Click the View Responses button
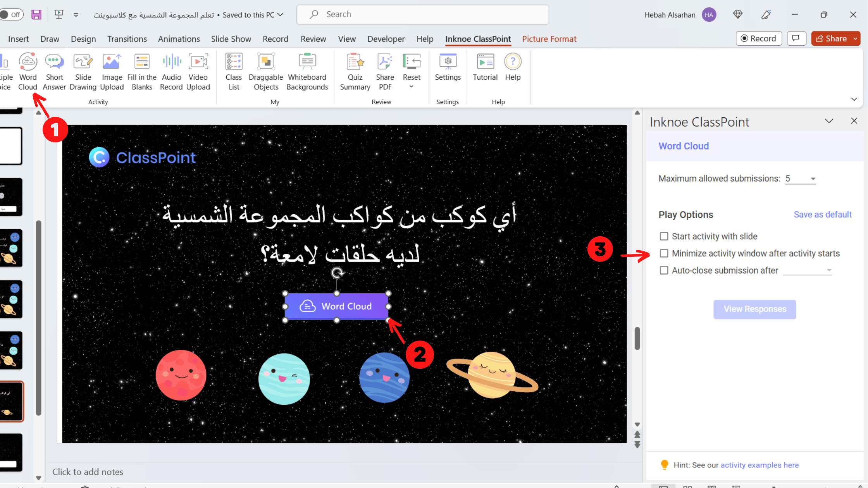The image size is (868, 488). (x=754, y=309)
